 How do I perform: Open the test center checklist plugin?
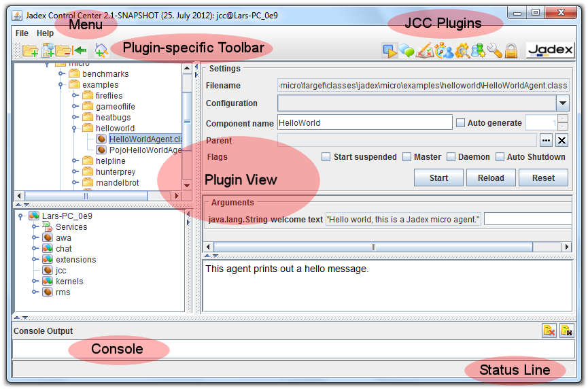tap(424, 50)
